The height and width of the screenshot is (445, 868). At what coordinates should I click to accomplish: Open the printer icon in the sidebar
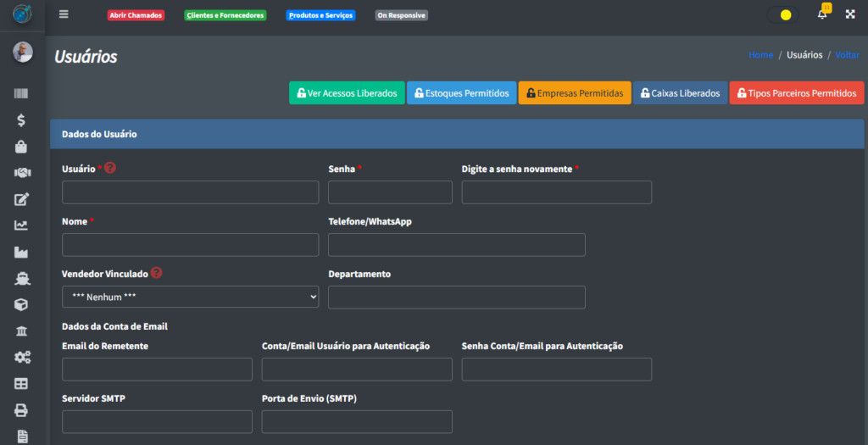(x=22, y=410)
